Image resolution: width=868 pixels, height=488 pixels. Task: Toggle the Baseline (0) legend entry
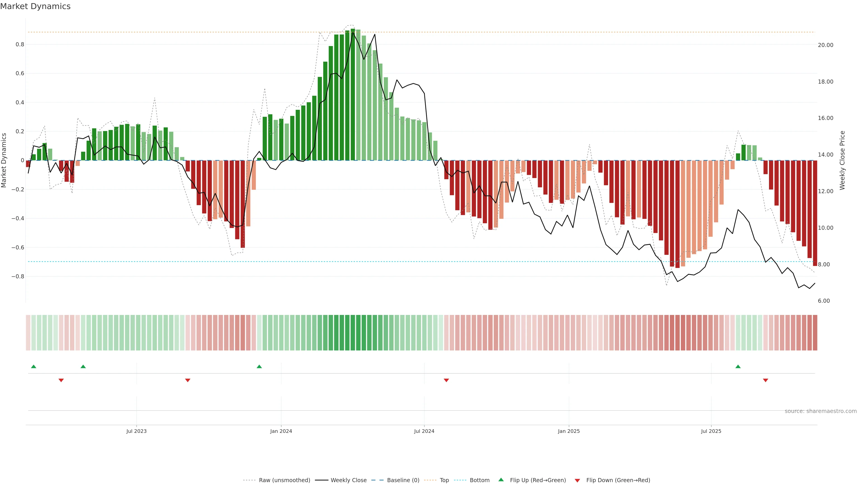pos(403,480)
